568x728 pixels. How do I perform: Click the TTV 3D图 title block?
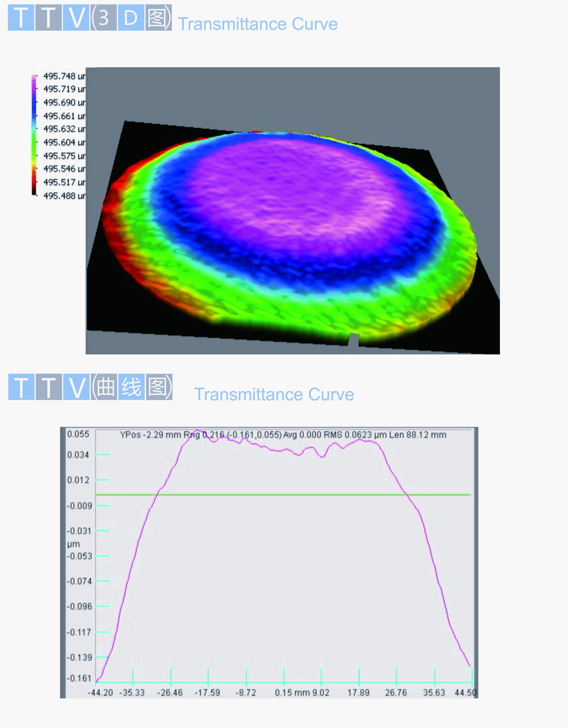click(x=90, y=18)
